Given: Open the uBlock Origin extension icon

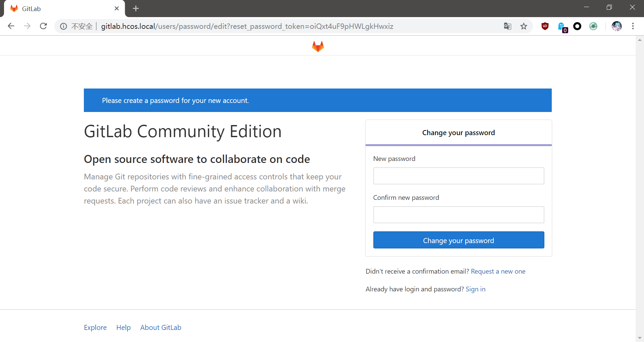Looking at the screenshot, I should (x=545, y=26).
